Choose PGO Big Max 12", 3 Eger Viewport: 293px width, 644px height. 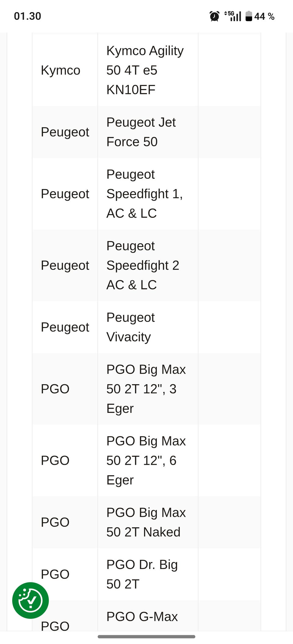146,389
